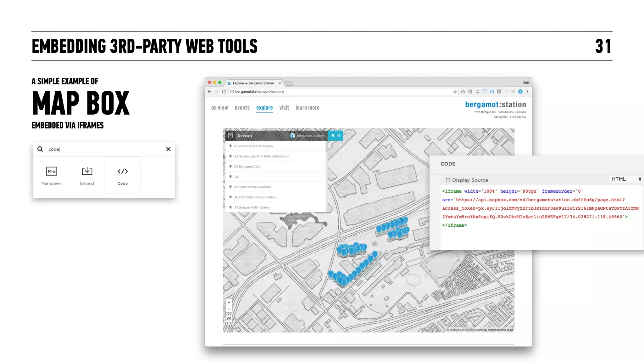This screenshot has height=362, width=644.
Task: Click the search magnifier icon
Action: [40, 149]
